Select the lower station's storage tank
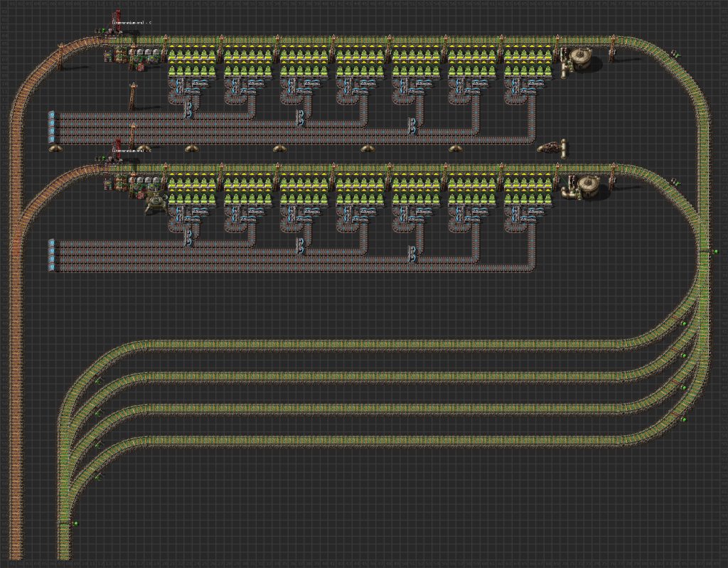The height and width of the screenshot is (568, 728). pyautogui.click(x=589, y=186)
